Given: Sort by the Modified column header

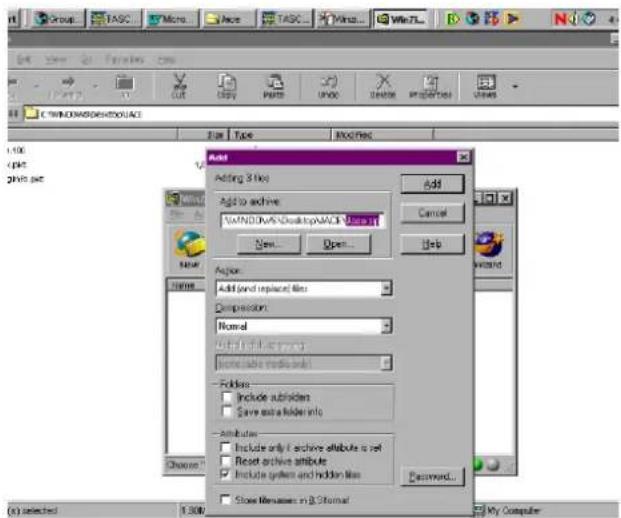Looking at the screenshot, I should pyautogui.click(x=382, y=135).
